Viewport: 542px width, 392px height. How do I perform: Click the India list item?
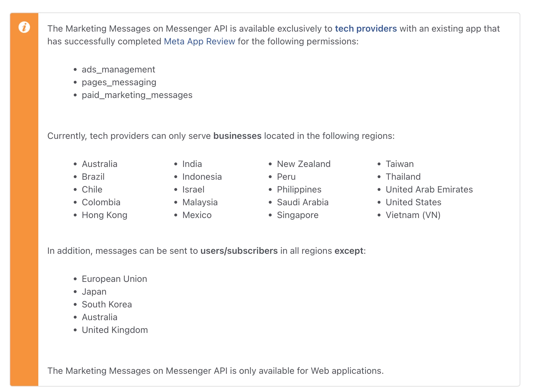192,164
